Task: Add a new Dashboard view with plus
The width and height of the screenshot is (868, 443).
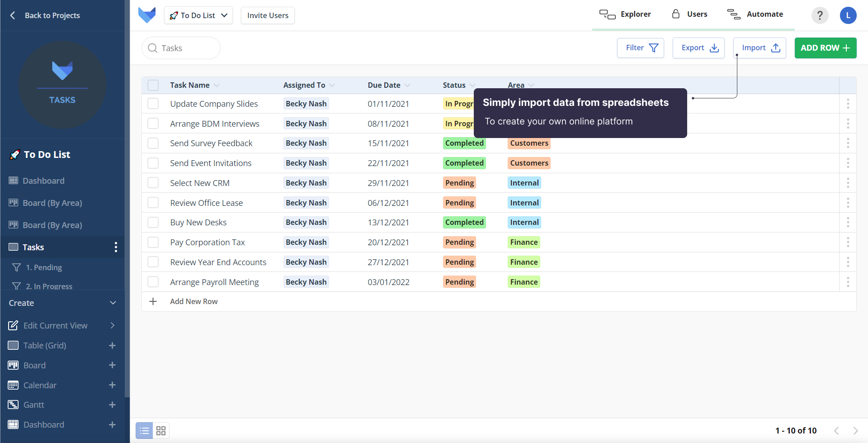Action: pos(112,424)
